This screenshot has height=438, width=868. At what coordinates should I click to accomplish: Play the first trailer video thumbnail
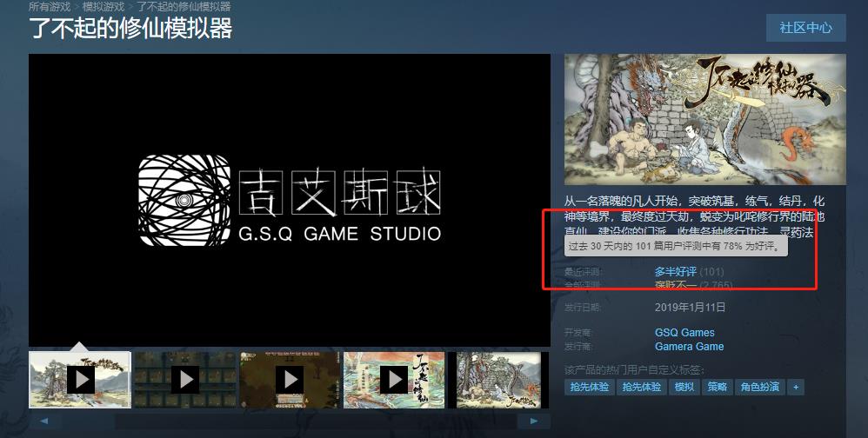(80, 380)
